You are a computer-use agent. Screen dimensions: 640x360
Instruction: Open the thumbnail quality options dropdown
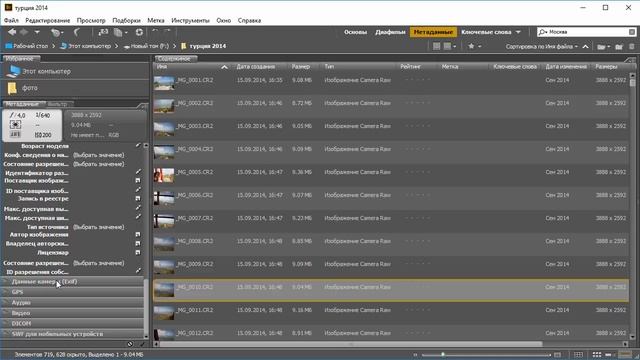click(x=450, y=46)
